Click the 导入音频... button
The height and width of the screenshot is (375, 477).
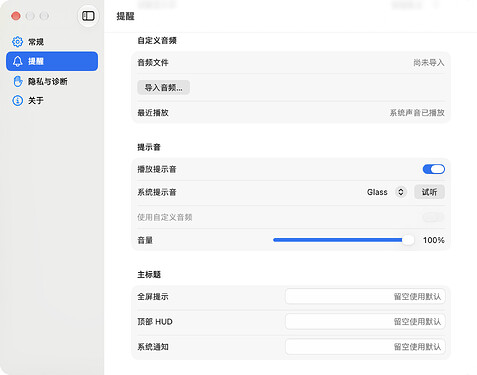click(x=163, y=88)
